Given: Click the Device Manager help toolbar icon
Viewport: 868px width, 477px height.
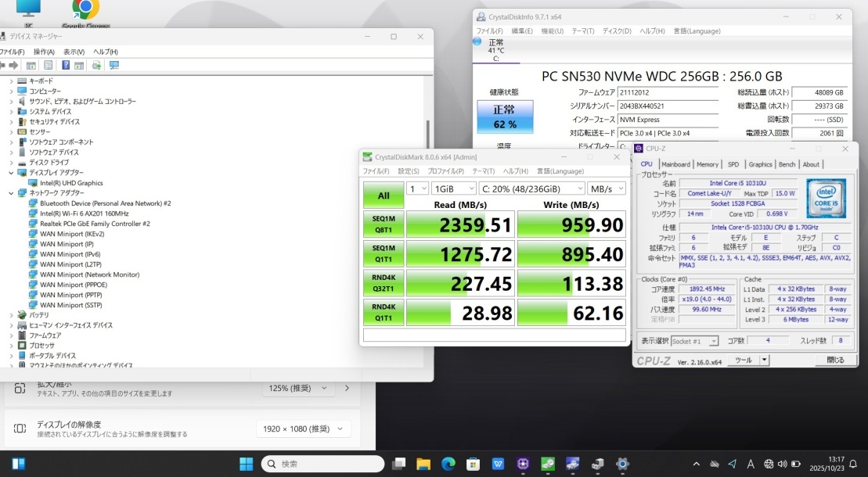Looking at the screenshot, I should click(x=66, y=66).
